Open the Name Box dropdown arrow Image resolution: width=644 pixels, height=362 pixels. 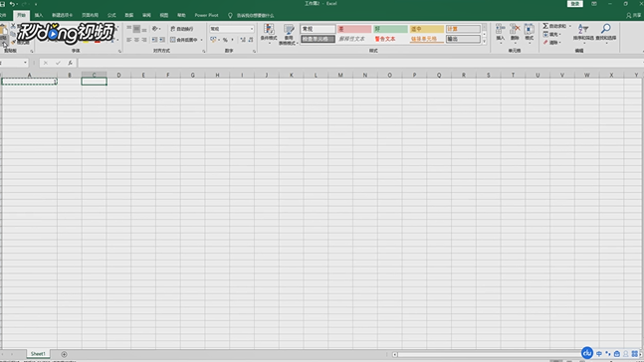coord(25,63)
